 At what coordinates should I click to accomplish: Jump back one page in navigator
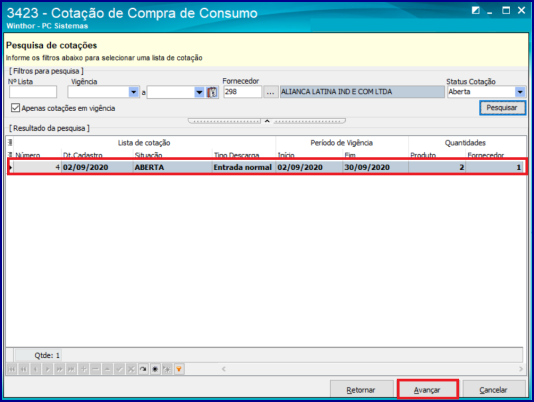[x=23, y=369]
